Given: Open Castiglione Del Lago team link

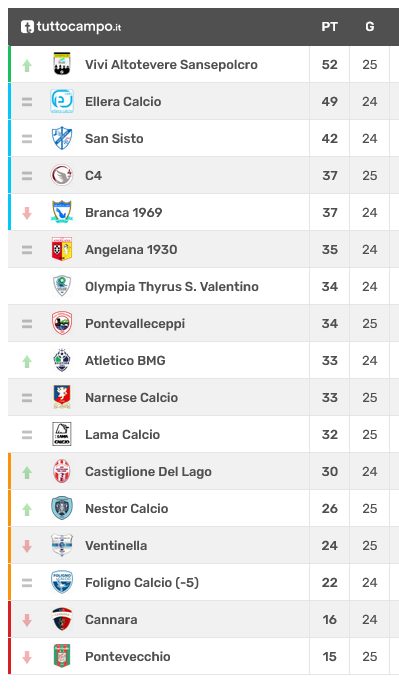Looking at the screenshot, I should (x=148, y=472).
